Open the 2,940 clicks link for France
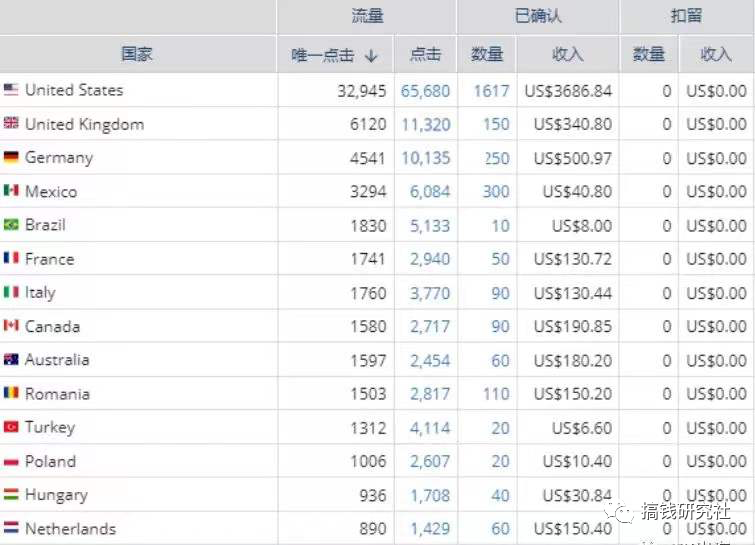Viewport: 755px width, 545px height. [430, 260]
